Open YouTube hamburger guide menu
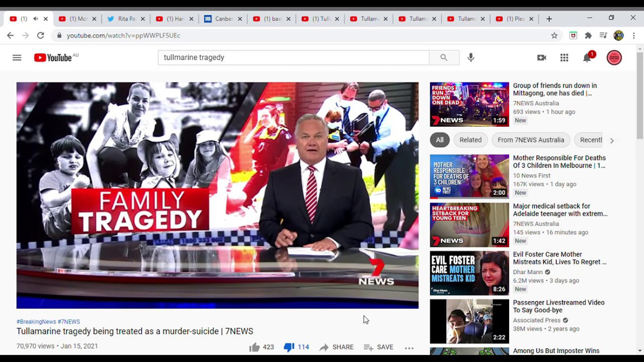Viewport: 644px width, 362px height. pos(17,58)
